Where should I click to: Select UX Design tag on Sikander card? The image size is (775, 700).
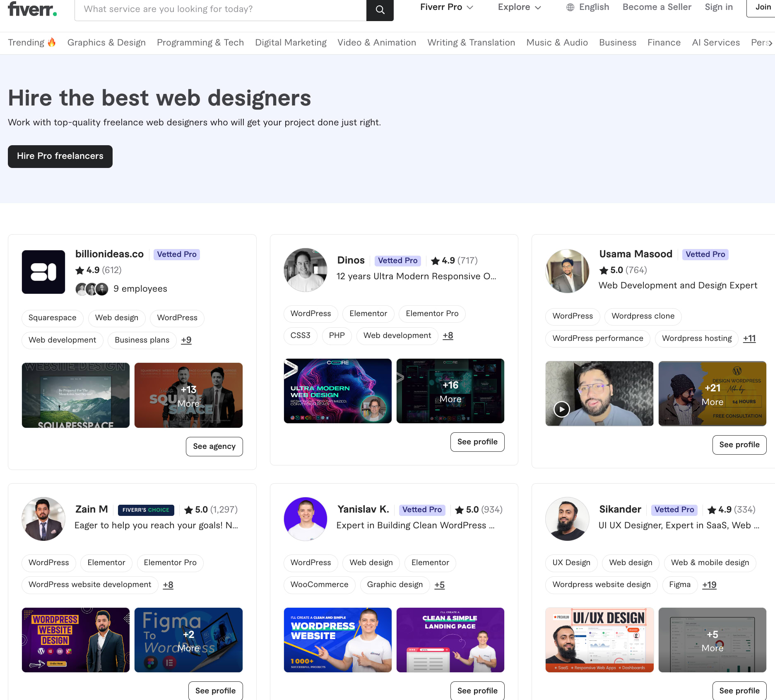pyautogui.click(x=571, y=563)
